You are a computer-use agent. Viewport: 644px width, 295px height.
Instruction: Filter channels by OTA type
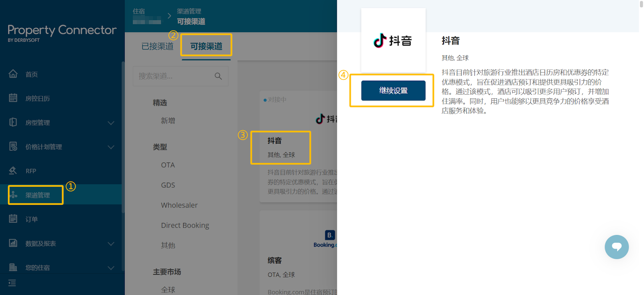(168, 165)
